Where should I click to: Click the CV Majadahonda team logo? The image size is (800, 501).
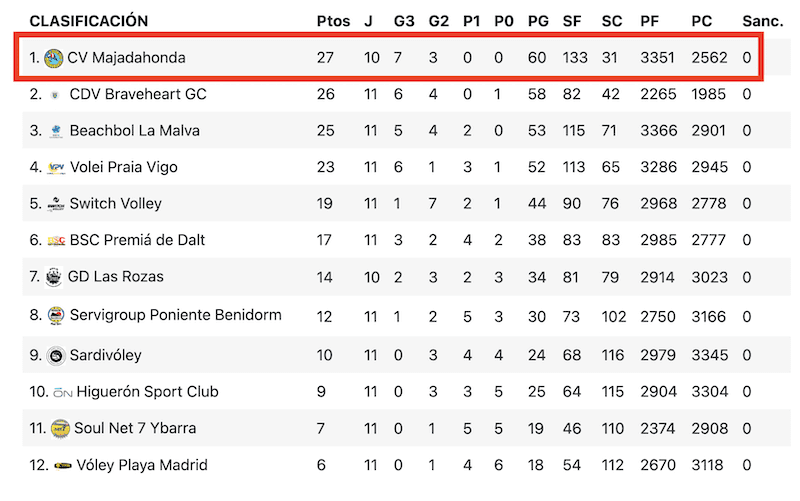(53, 58)
